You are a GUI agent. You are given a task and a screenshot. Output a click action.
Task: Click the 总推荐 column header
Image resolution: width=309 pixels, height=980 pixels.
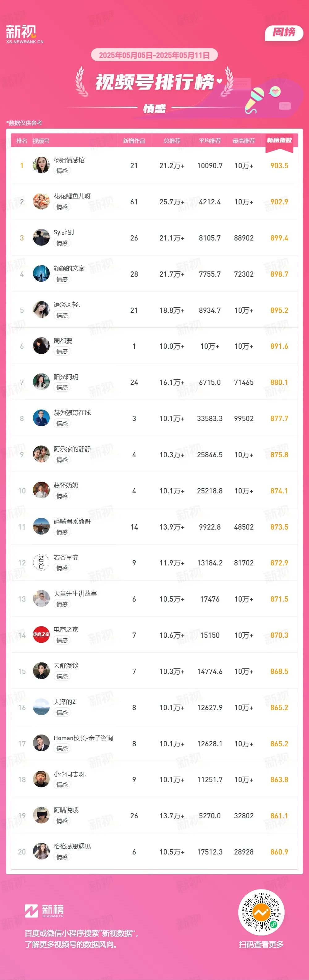click(x=172, y=141)
